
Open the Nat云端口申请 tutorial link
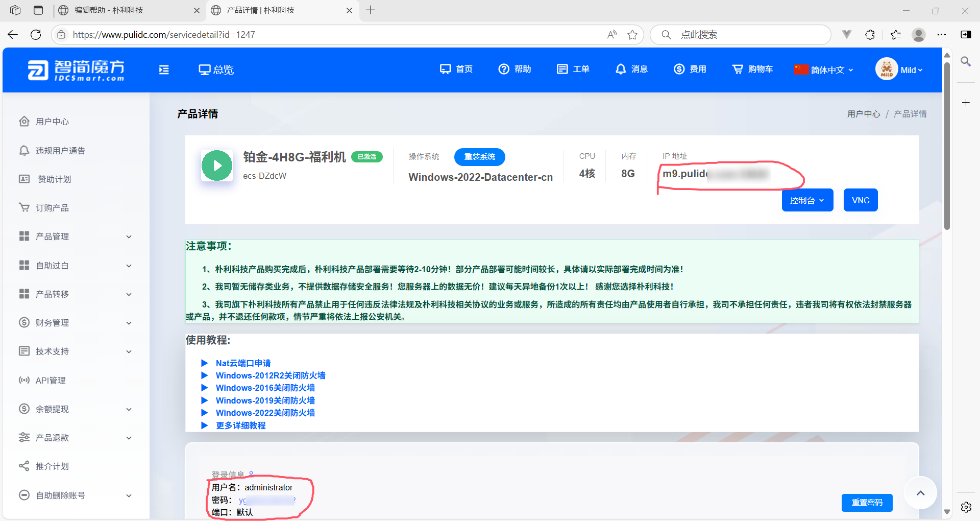point(243,363)
